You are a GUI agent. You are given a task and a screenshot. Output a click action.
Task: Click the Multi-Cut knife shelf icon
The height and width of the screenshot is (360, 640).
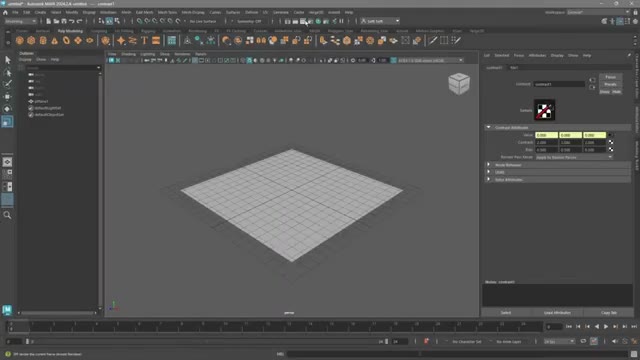click(432, 40)
